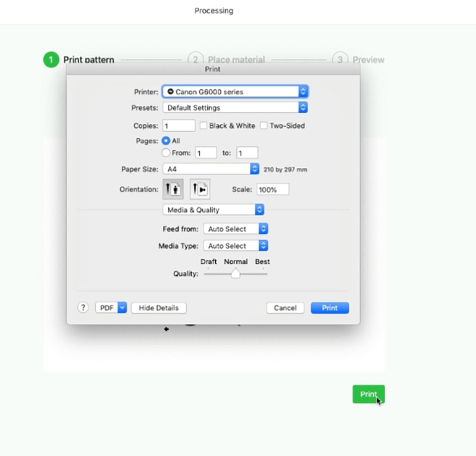Click the Quality slider handle
This screenshot has width=476, height=456.
(236, 274)
